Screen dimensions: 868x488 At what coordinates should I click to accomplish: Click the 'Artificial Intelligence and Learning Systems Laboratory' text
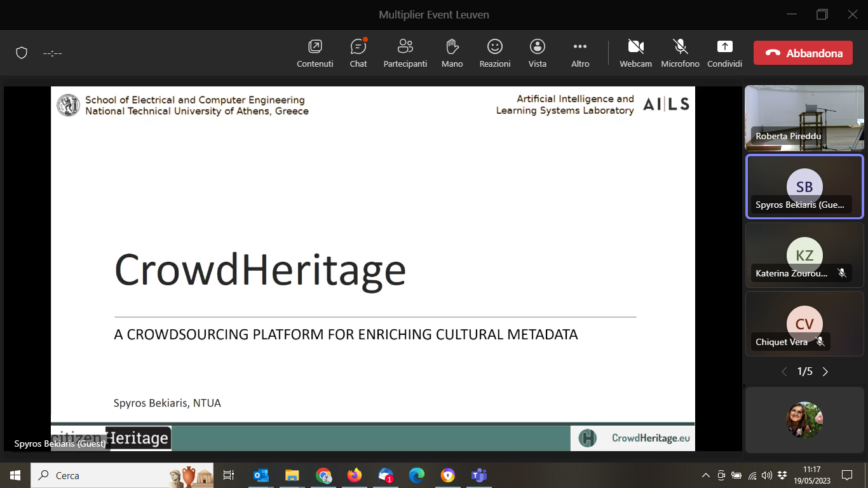[x=566, y=104]
